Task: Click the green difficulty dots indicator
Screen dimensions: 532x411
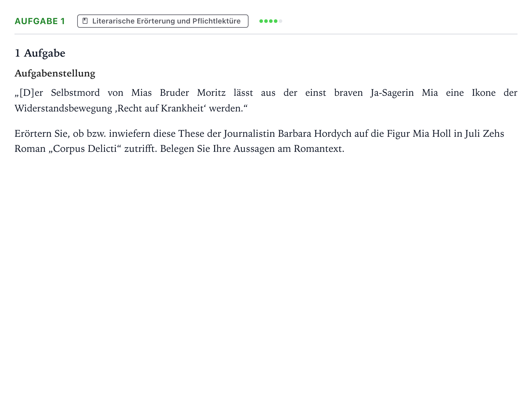Action: pyautogui.click(x=271, y=21)
